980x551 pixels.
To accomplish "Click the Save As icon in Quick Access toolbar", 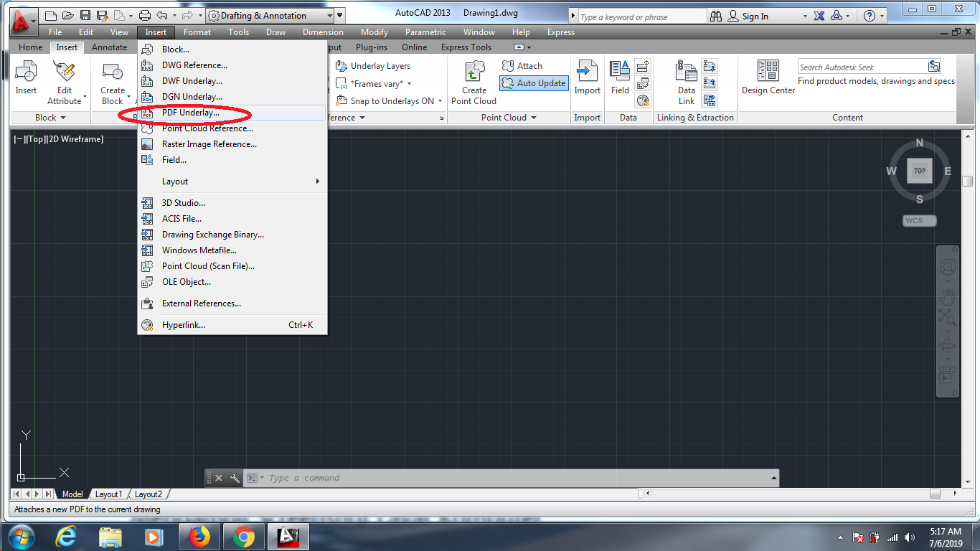I will coord(102,15).
